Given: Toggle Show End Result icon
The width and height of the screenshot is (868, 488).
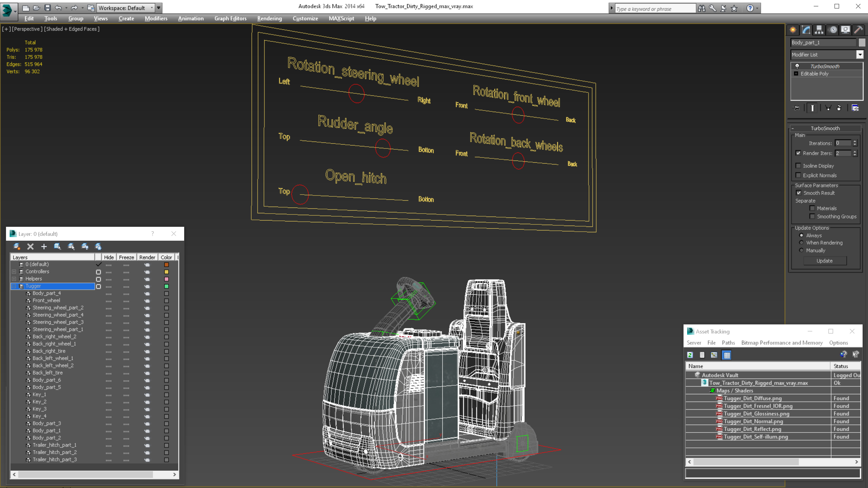Looking at the screenshot, I should (813, 108).
